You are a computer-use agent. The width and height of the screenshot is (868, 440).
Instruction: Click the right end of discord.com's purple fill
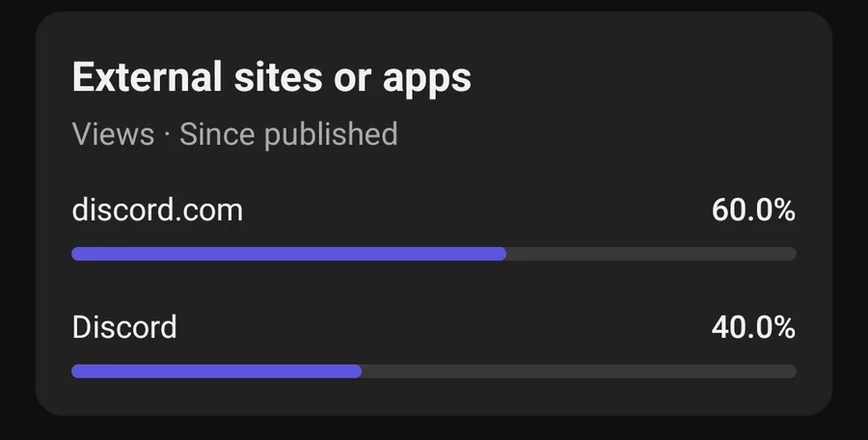[x=501, y=254]
